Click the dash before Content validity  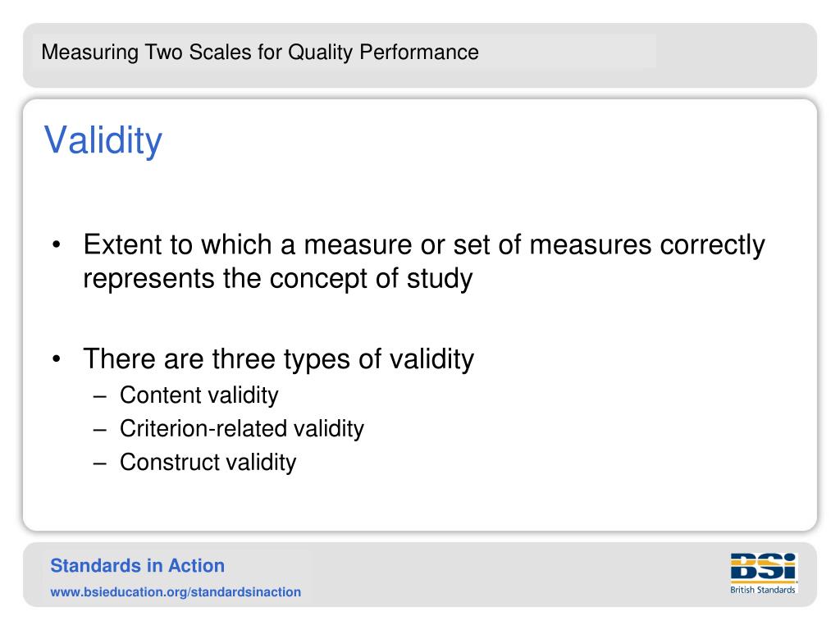point(99,397)
